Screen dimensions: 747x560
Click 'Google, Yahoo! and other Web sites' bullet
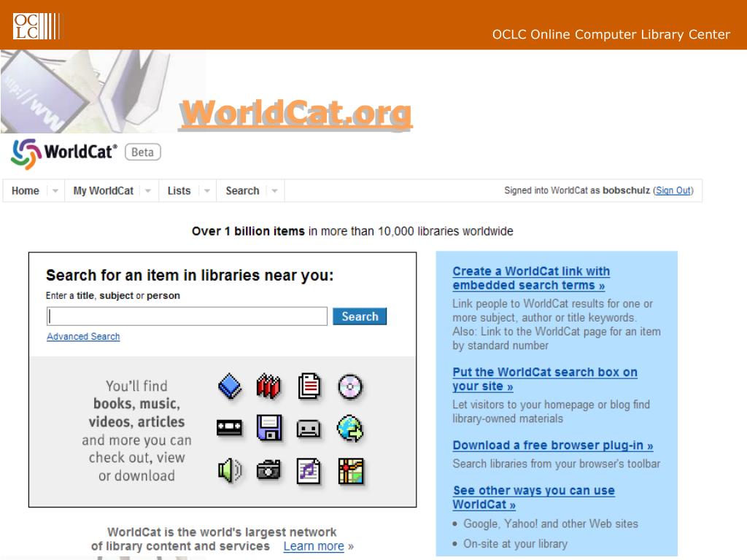[x=551, y=524]
